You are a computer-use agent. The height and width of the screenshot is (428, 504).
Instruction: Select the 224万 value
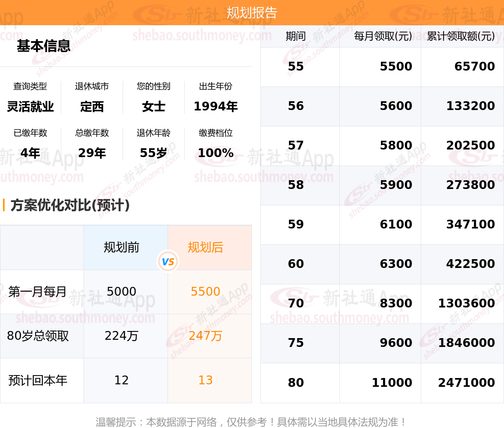pos(121,336)
